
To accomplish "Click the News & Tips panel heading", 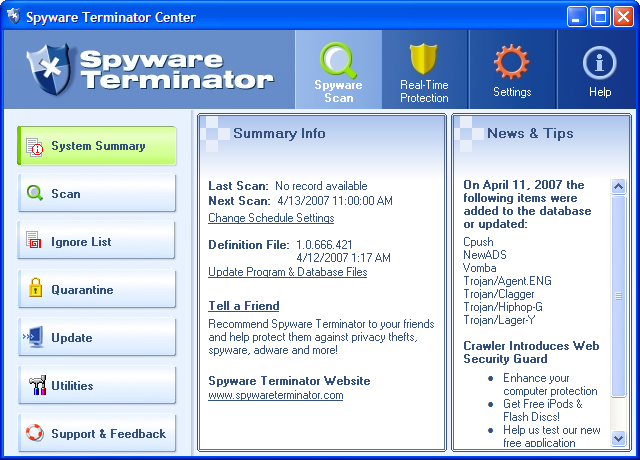I will click(x=530, y=133).
